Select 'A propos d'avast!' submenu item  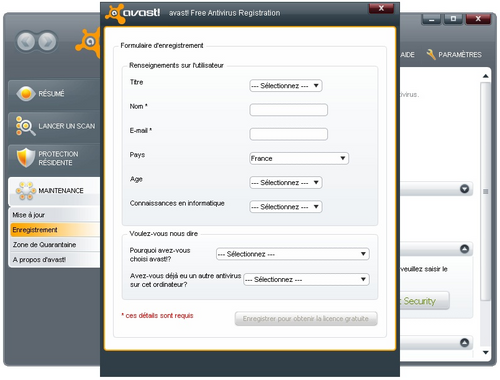pyautogui.click(x=55, y=260)
